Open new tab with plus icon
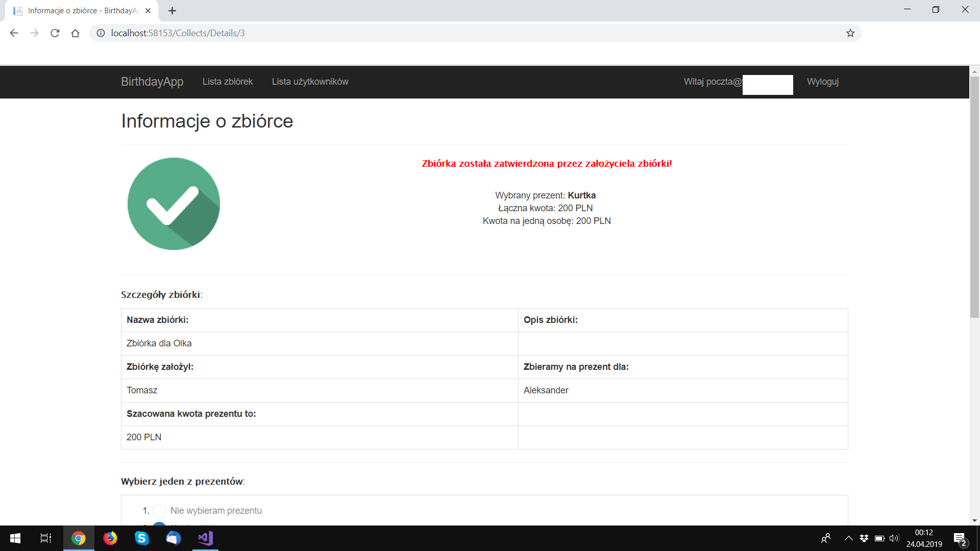 tap(172, 11)
